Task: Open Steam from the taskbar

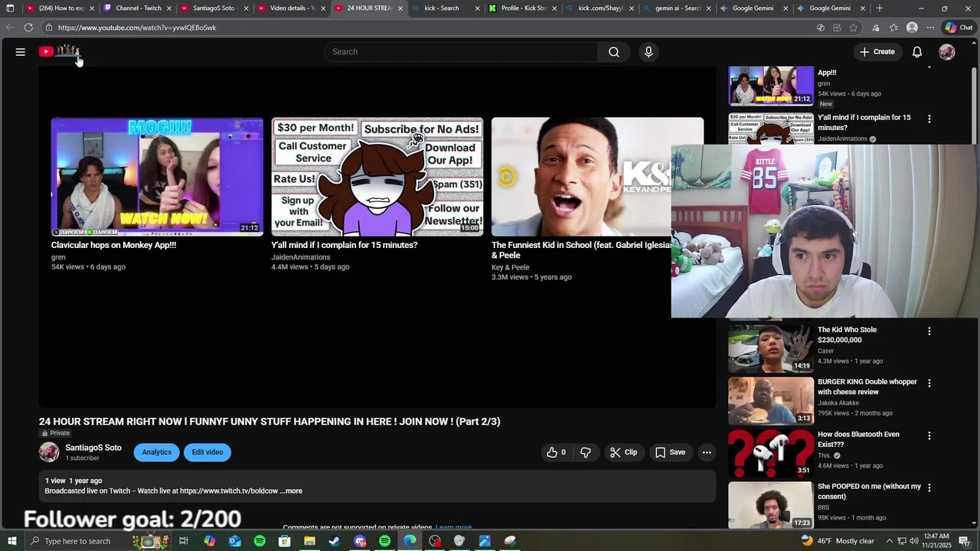Action: pos(335,541)
